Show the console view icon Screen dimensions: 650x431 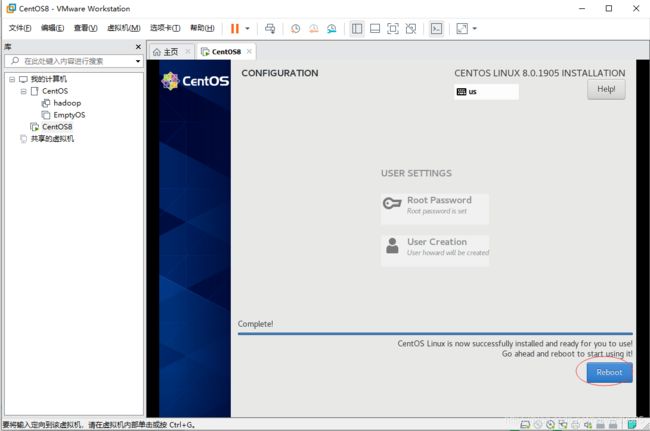[437, 29]
